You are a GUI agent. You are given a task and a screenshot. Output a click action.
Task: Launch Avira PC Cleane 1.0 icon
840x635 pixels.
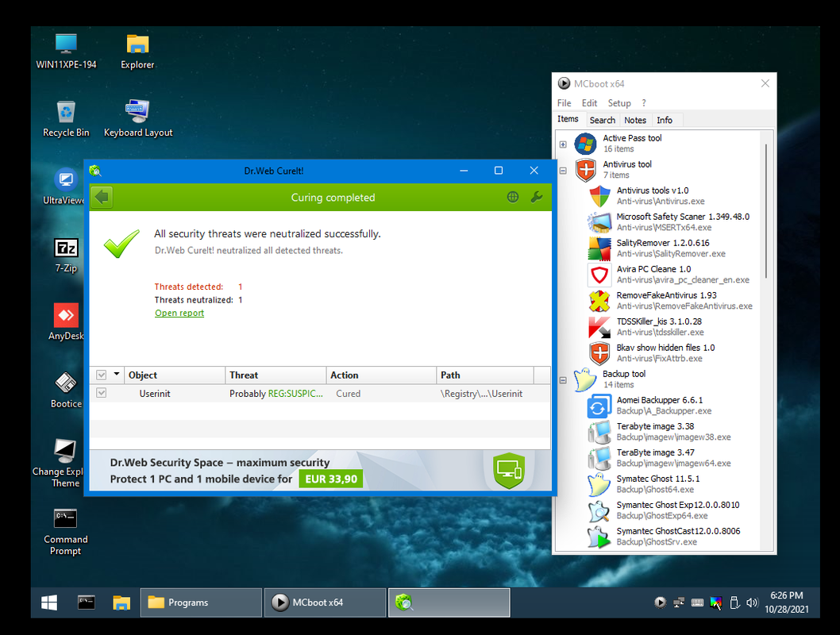coord(599,275)
